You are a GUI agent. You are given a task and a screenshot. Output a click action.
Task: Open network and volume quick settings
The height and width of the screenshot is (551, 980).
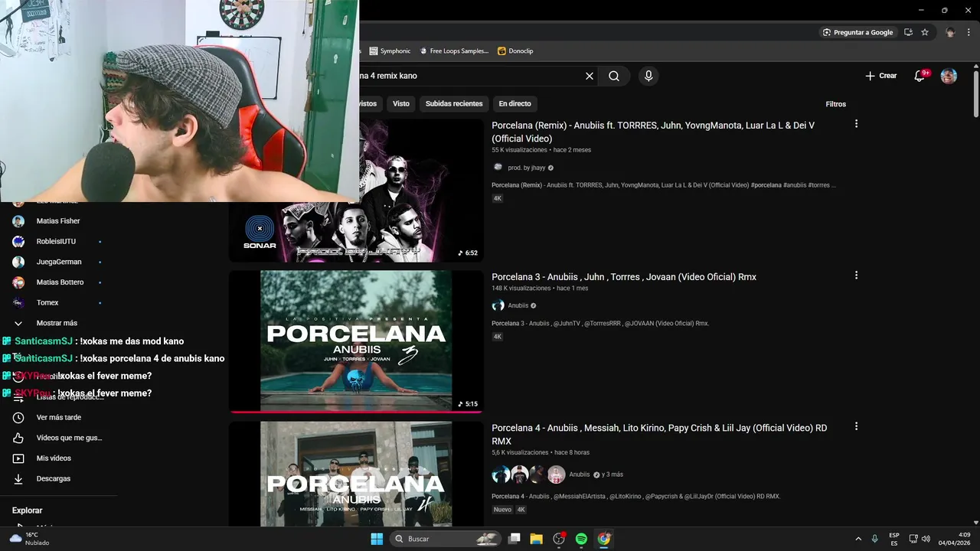coord(920,539)
